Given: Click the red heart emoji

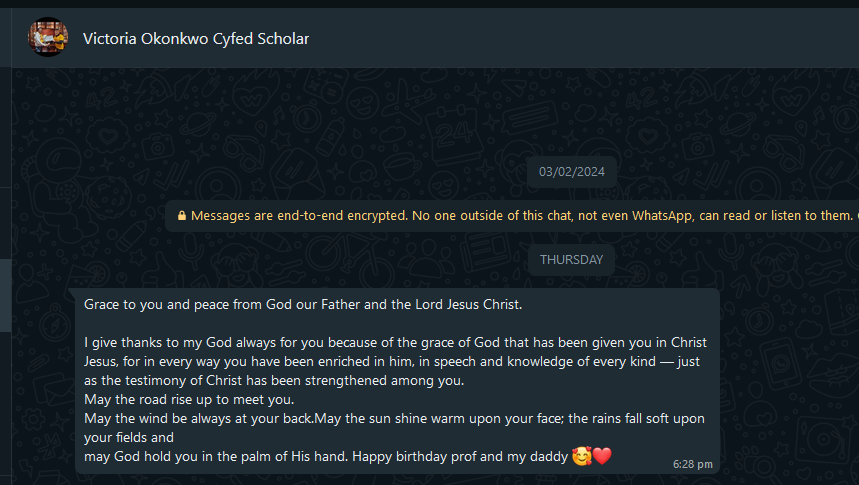Looking at the screenshot, I should (601, 457).
